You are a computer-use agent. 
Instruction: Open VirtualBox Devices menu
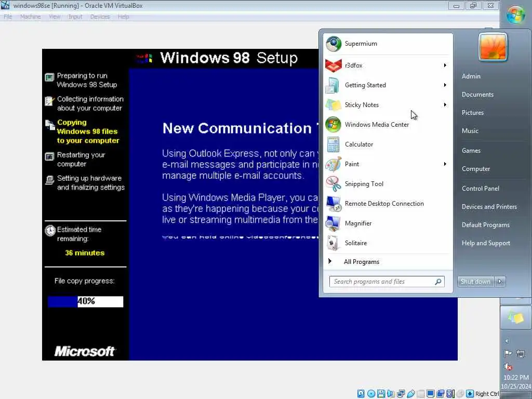tap(100, 17)
